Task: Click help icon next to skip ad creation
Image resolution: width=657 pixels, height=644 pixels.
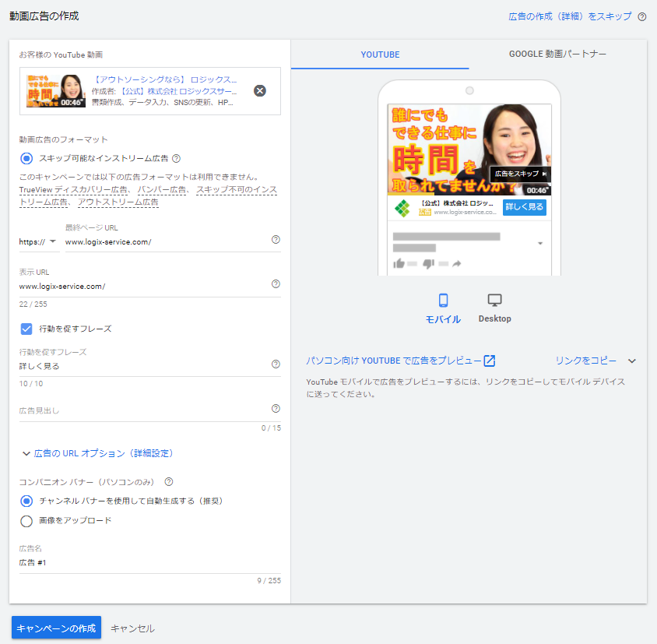Action: coord(642,16)
